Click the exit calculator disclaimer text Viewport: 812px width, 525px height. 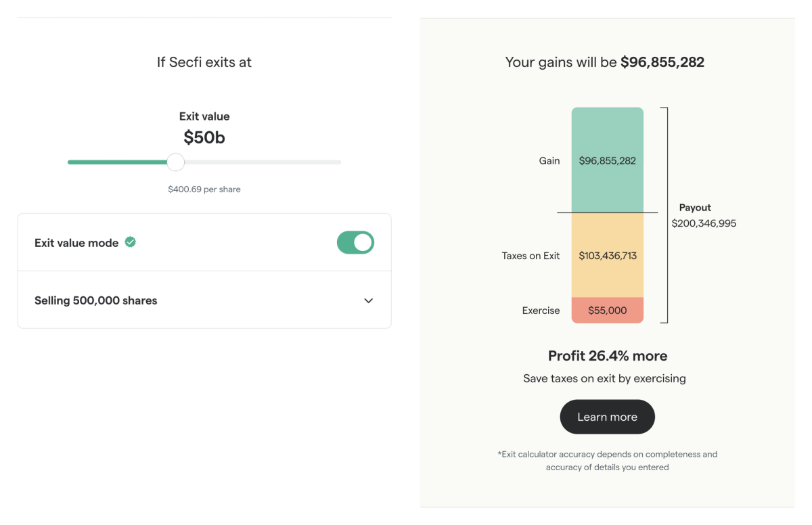tap(607, 460)
